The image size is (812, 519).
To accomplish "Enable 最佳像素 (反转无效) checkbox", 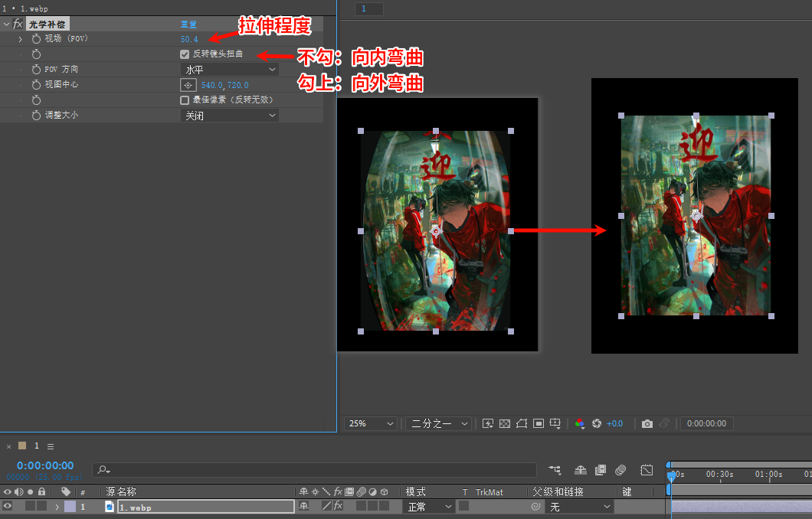I will tap(185, 100).
